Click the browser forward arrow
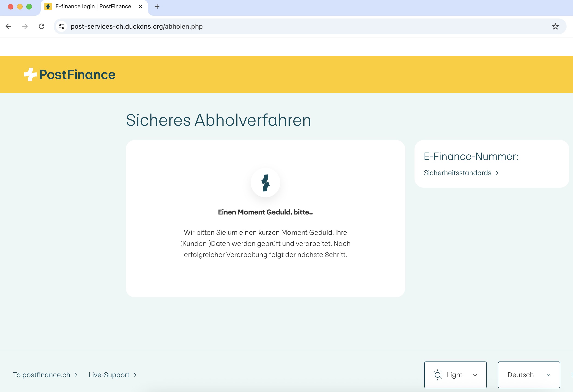This screenshot has width=573, height=392. point(25,26)
